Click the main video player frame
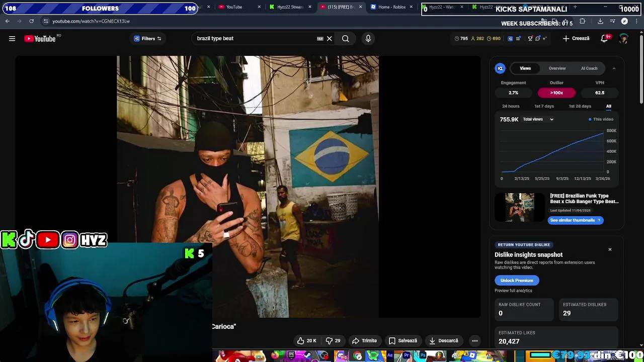Image resolution: width=644 pixels, height=362 pixels. [x=248, y=187]
